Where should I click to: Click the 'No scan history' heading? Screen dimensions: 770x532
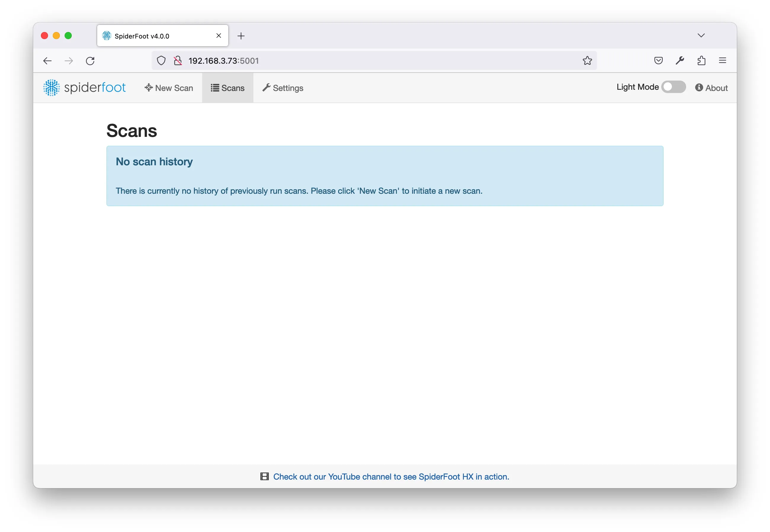point(154,162)
